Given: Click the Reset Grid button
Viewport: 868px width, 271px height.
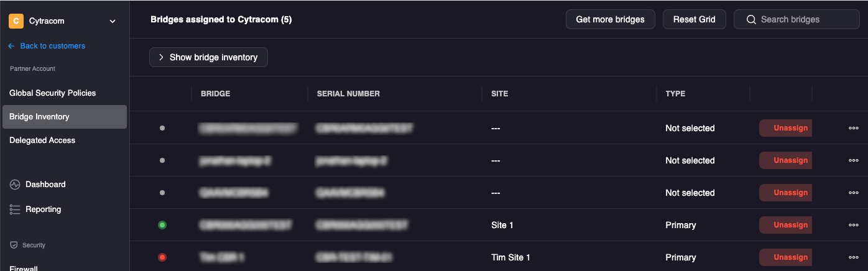Looking at the screenshot, I should [695, 19].
